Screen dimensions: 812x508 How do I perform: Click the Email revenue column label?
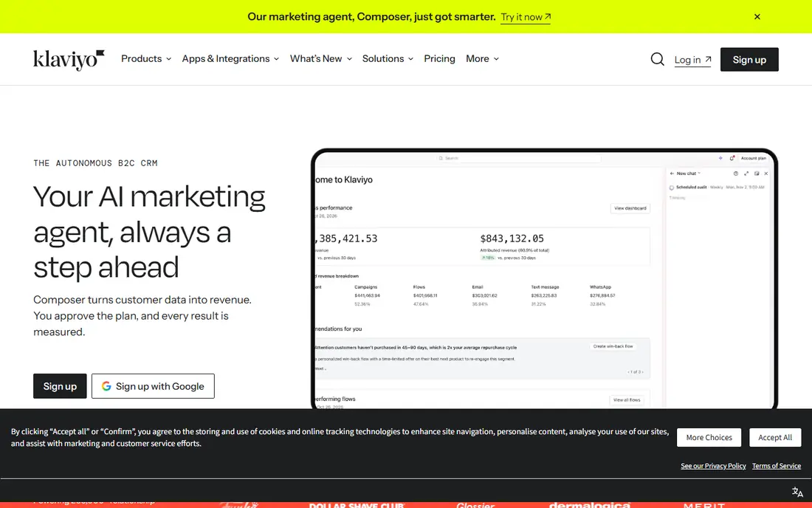tap(478, 287)
